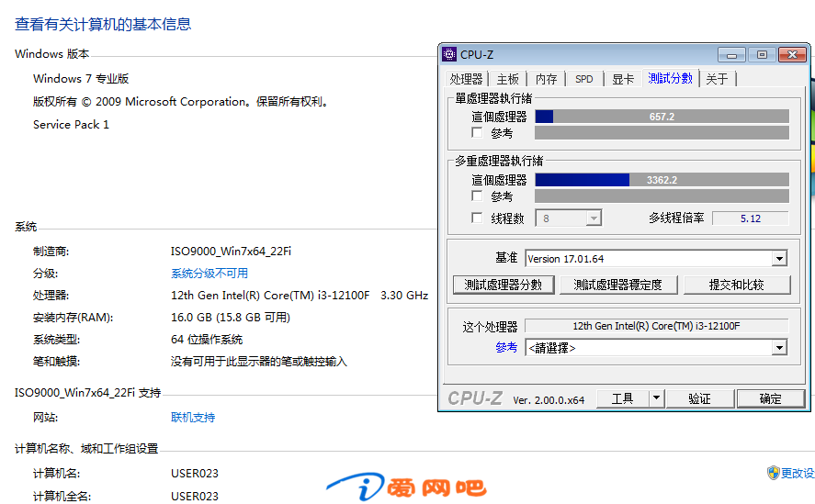Click the 測試處理器穩定度 button

(x=618, y=285)
